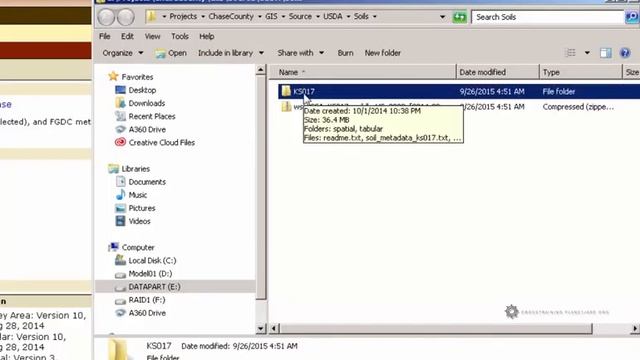Open Explorer help question-mark icon

[x=625, y=53]
